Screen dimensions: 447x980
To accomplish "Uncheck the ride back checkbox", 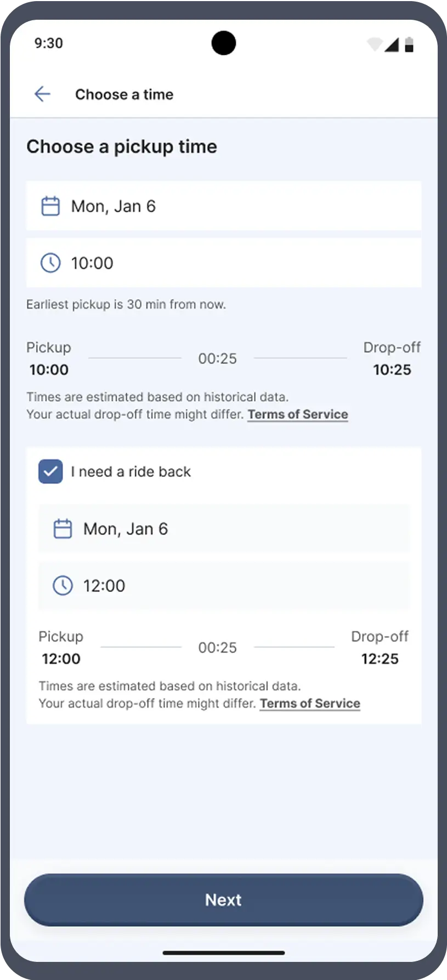I will coord(50,472).
